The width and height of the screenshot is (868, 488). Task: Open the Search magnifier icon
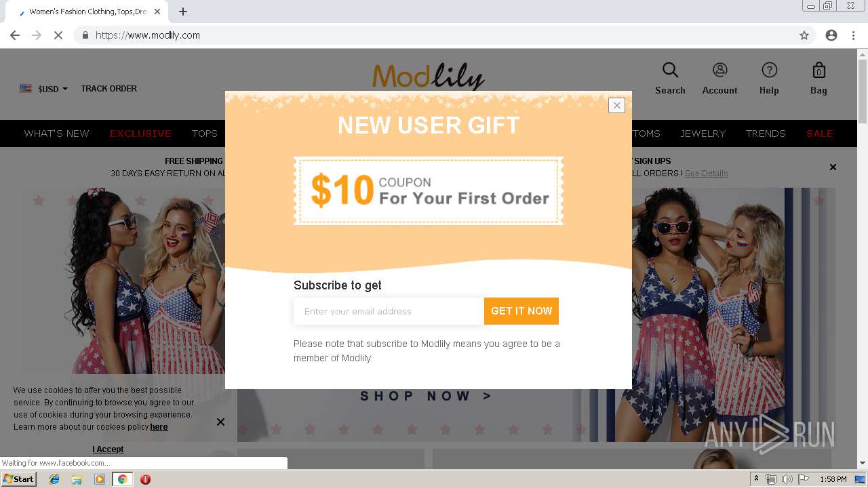tap(670, 70)
